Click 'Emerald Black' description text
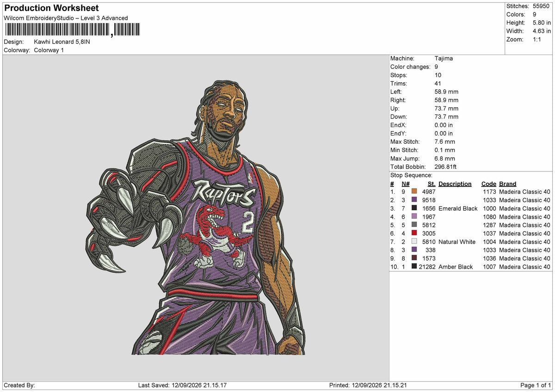The height and width of the screenshot is (392, 555). 458,208
